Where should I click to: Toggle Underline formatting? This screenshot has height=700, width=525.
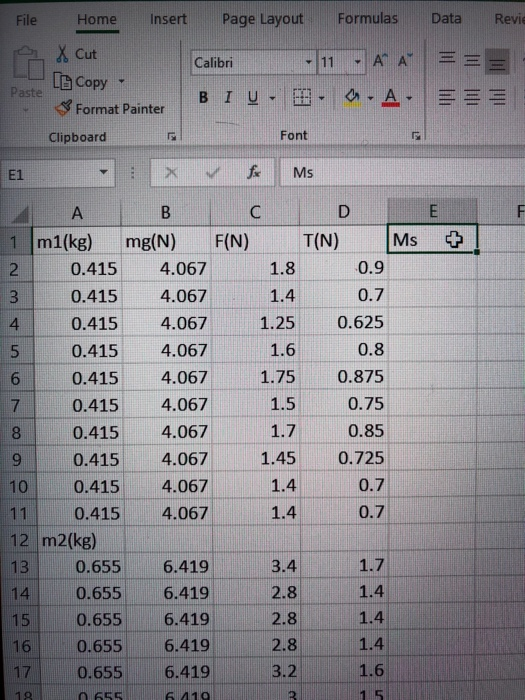(253, 97)
